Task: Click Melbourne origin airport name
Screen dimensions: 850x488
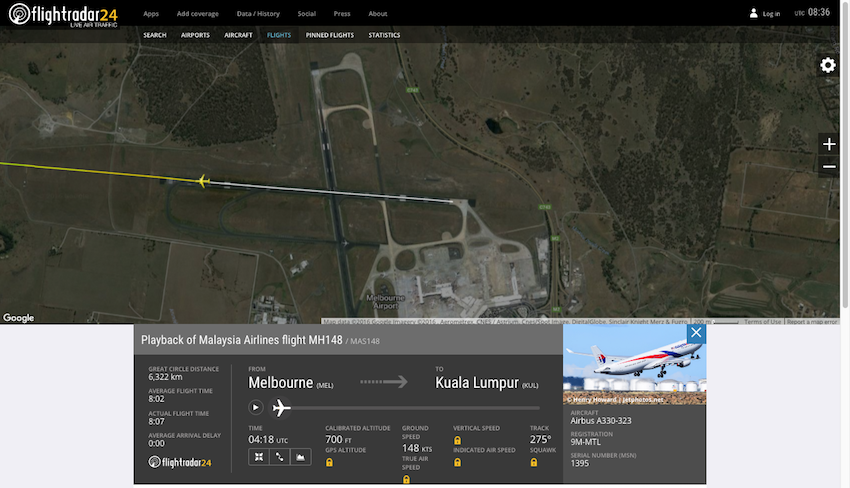Action: pyautogui.click(x=280, y=383)
